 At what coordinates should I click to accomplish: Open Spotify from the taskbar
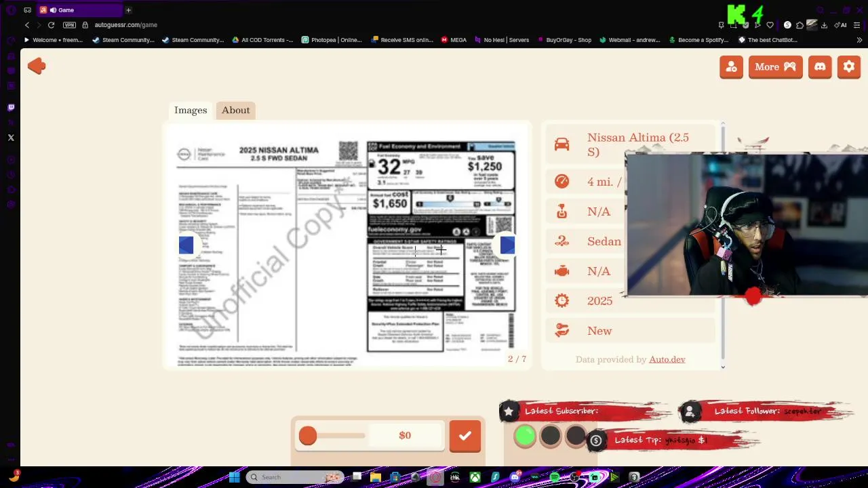click(x=555, y=477)
